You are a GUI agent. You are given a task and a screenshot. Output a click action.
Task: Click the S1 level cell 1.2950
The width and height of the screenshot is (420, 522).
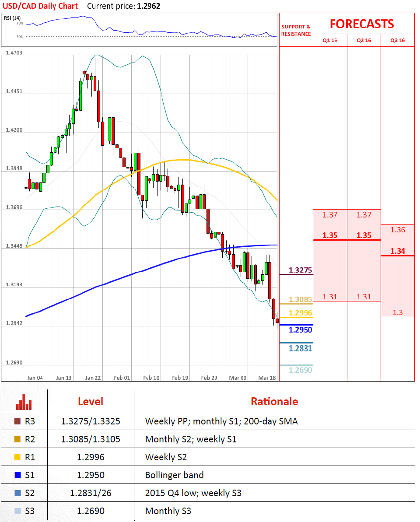coord(91,475)
